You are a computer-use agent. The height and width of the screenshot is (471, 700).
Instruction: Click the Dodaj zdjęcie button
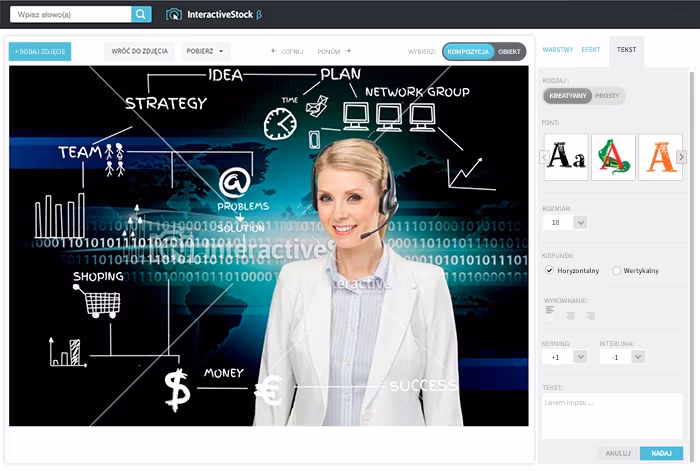click(40, 51)
